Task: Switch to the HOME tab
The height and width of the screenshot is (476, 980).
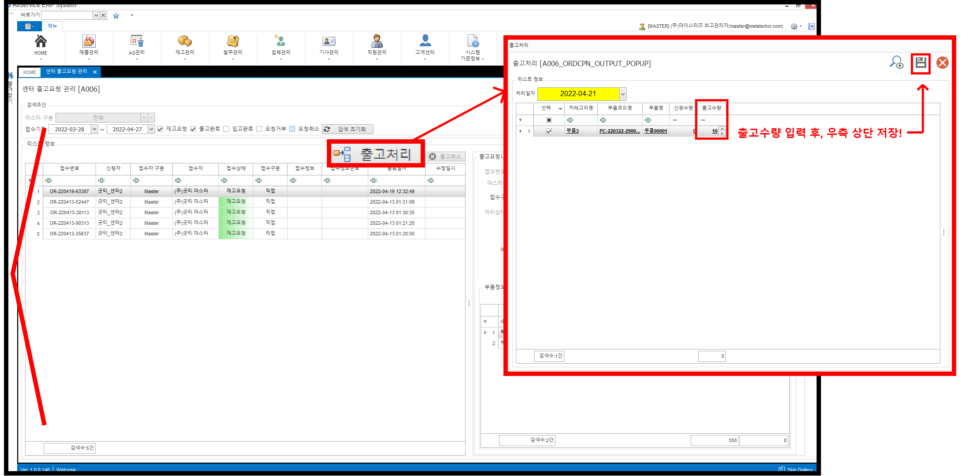Action: pyautogui.click(x=30, y=72)
